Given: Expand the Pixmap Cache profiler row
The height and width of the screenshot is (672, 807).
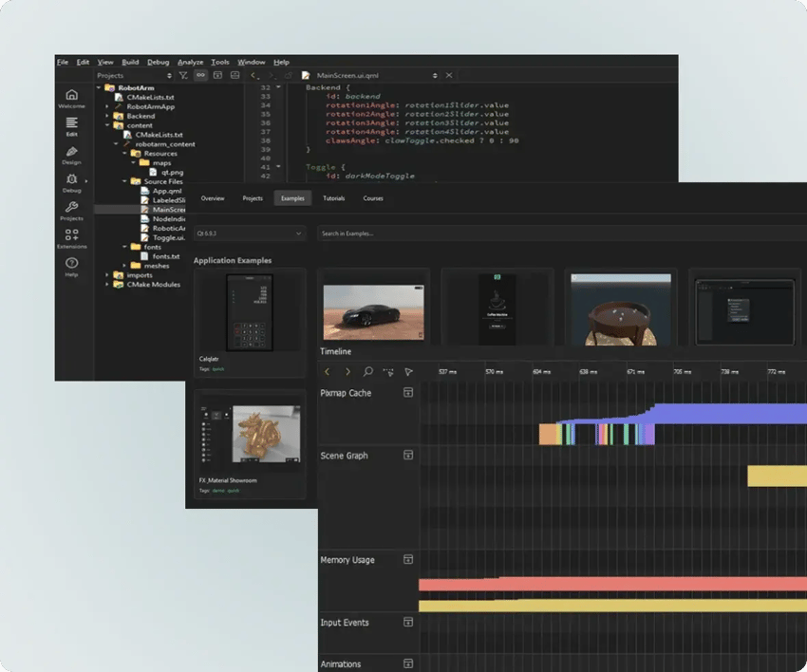Looking at the screenshot, I should point(408,390).
